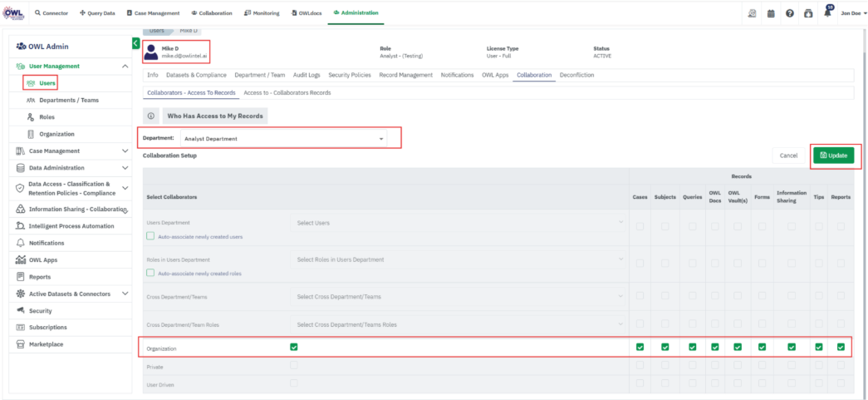
Task: Switch to the Audit Logs tab
Action: click(306, 75)
